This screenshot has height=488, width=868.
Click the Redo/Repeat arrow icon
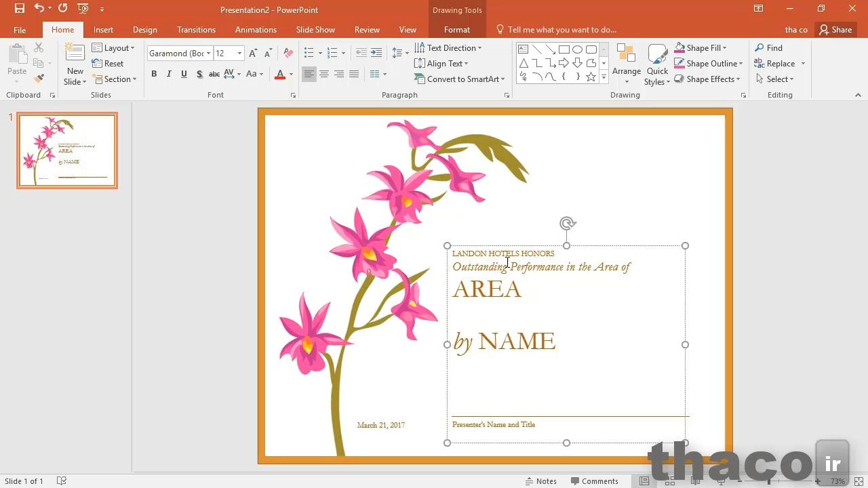click(x=62, y=9)
